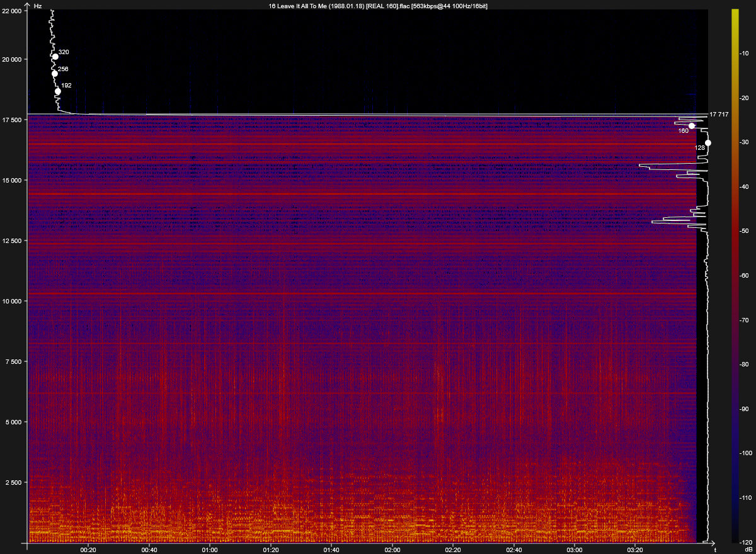This screenshot has width=756, height=554.
Task: Click the 12 500 frequency axis label
Action: coord(13,241)
